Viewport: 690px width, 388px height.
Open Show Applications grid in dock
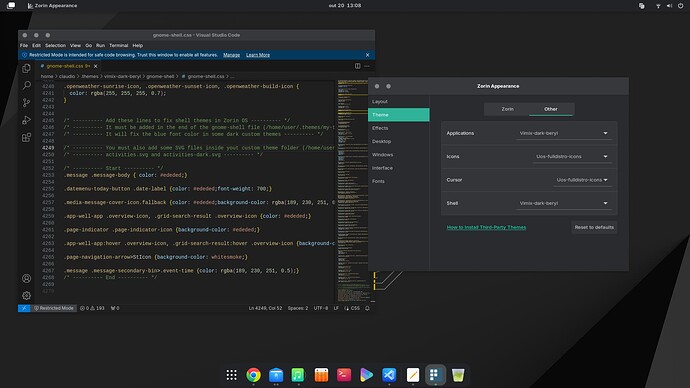point(231,375)
